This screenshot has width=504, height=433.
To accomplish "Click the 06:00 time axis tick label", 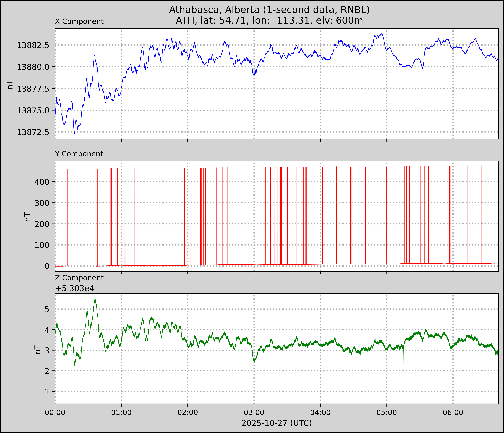I will pos(453,413).
